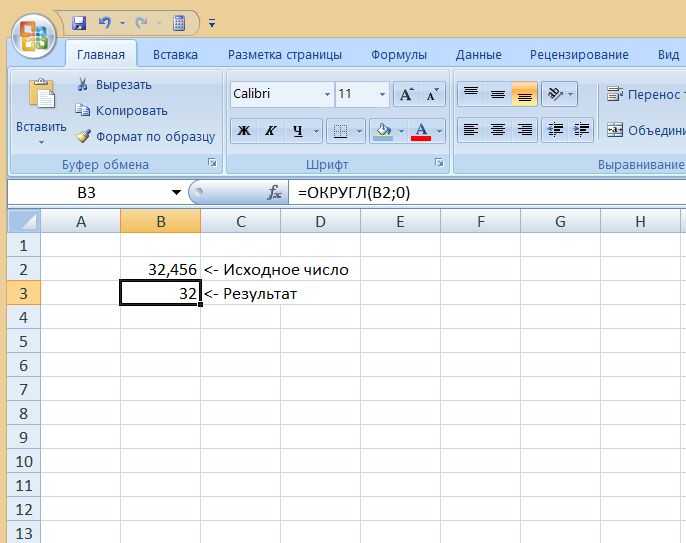
Task: Click Объединить merge cells button
Action: point(646,130)
